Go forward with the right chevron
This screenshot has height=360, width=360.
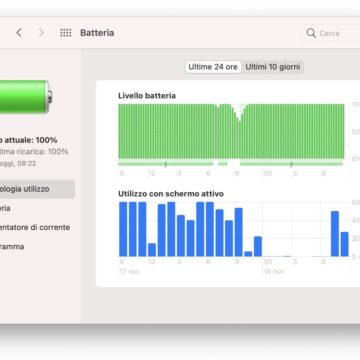coord(41,33)
